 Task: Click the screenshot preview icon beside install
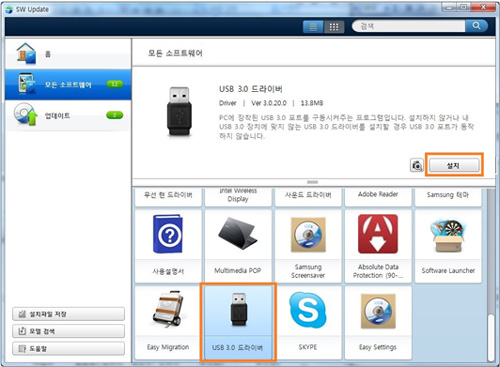(417, 165)
